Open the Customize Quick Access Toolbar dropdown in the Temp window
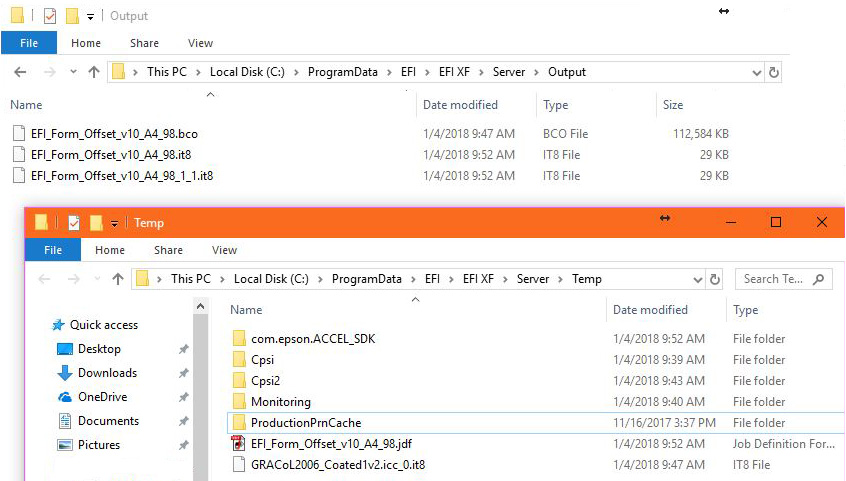Screen dimensions: 846x481 click(114, 223)
